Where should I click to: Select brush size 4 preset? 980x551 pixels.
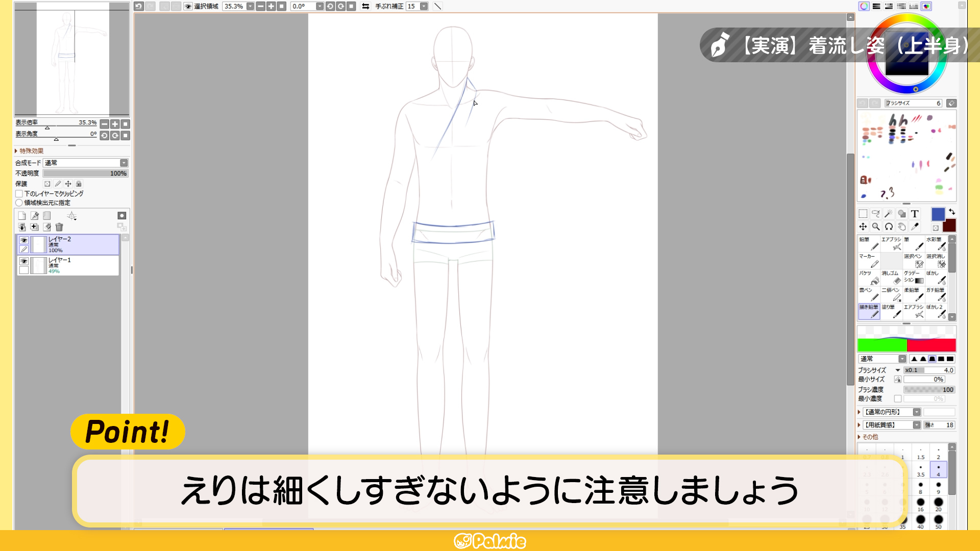[x=938, y=469]
